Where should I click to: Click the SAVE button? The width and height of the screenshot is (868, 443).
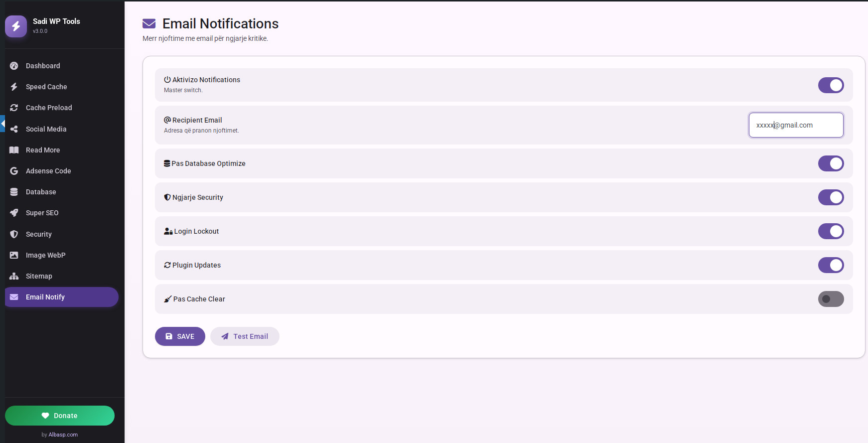pyautogui.click(x=180, y=336)
